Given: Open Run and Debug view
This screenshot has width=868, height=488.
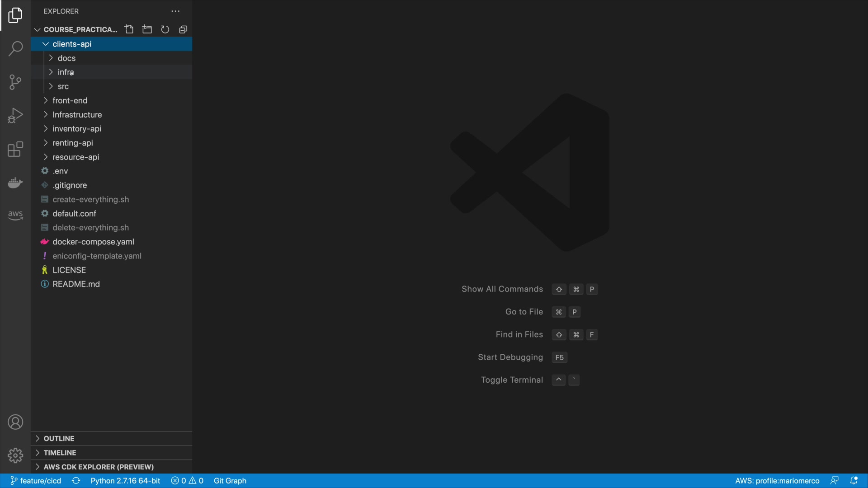Looking at the screenshot, I should (x=15, y=116).
